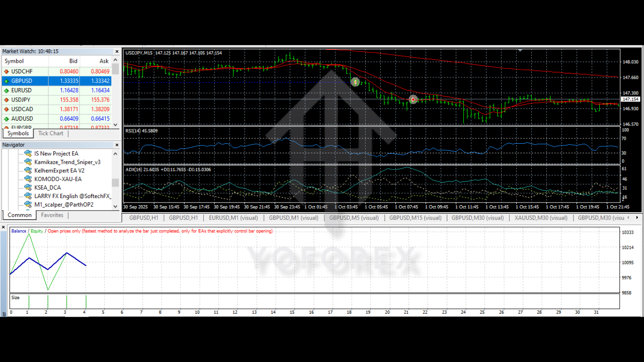The image size is (644, 362).
Task: Select LARRY FX English expert advisor
Action: click(72, 196)
